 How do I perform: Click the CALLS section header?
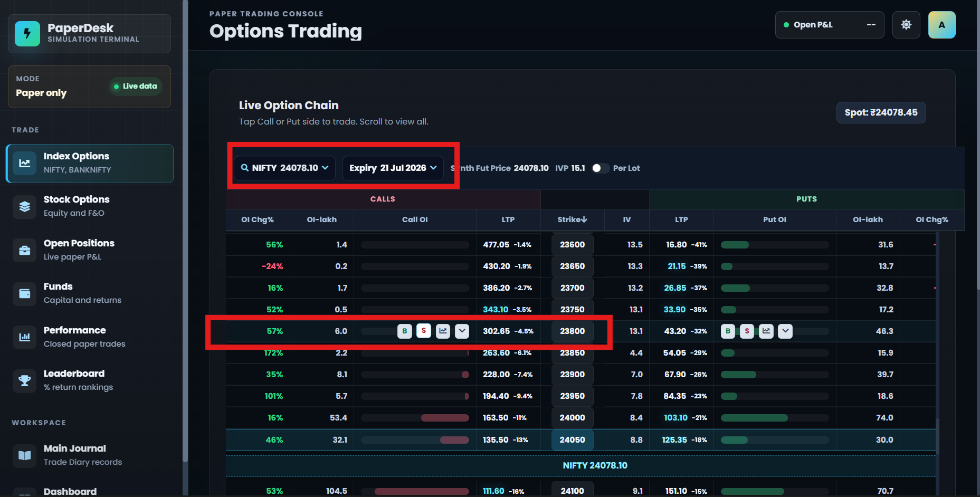tap(383, 199)
